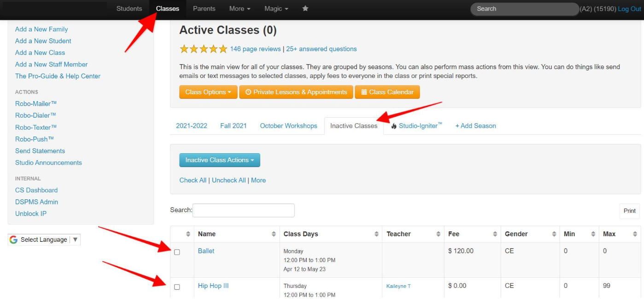Viewport: 644px width, 299px height.
Task: Click the Active Classes (0) heading
Action: pos(228,30)
